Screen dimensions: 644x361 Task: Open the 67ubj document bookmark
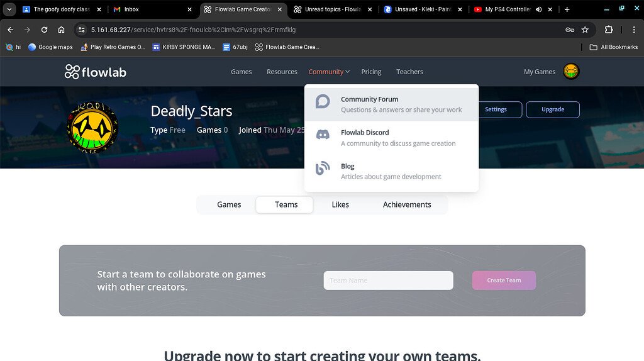coord(235,47)
